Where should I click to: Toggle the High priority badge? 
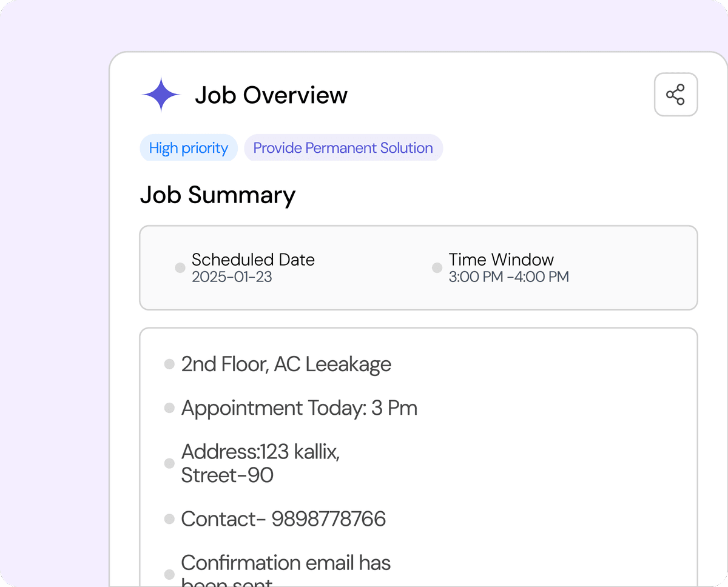pos(189,147)
